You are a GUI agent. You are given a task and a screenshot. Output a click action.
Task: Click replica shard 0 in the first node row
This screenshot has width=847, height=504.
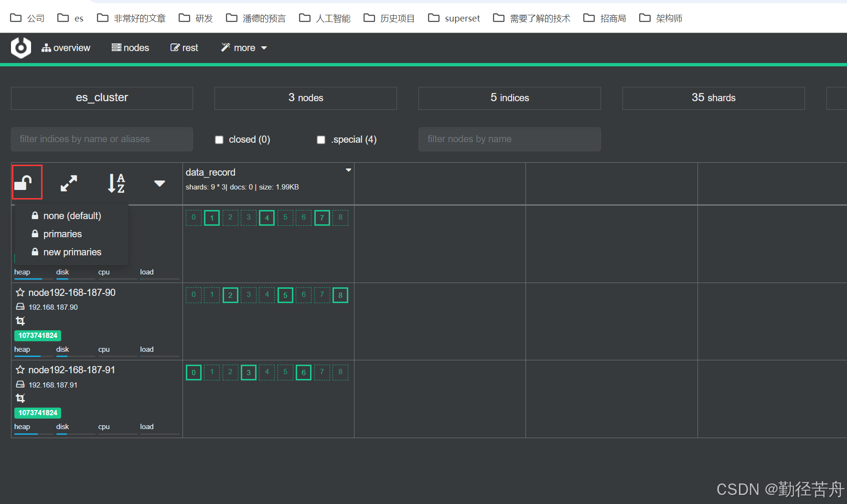coord(193,218)
